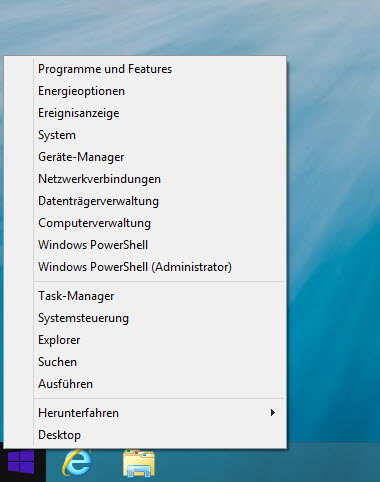
Task: Click the Windows Start button
Action: point(21,462)
